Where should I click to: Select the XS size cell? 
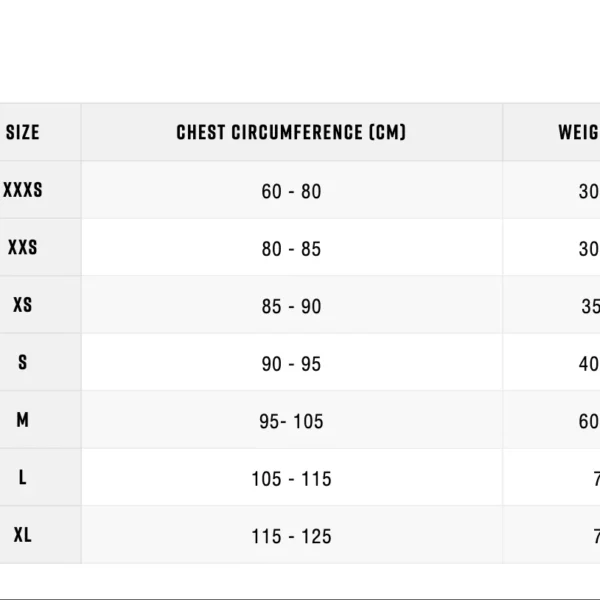tap(23, 306)
